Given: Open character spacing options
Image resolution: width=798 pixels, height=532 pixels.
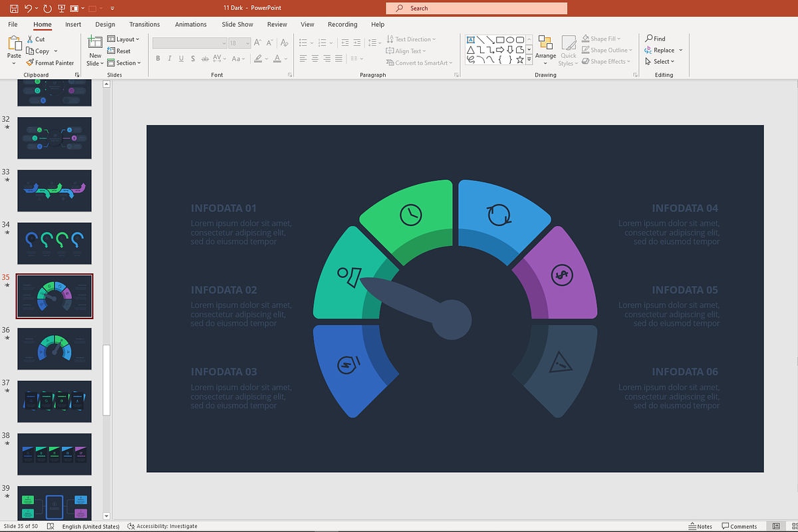Looking at the screenshot, I should pos(219,59).
